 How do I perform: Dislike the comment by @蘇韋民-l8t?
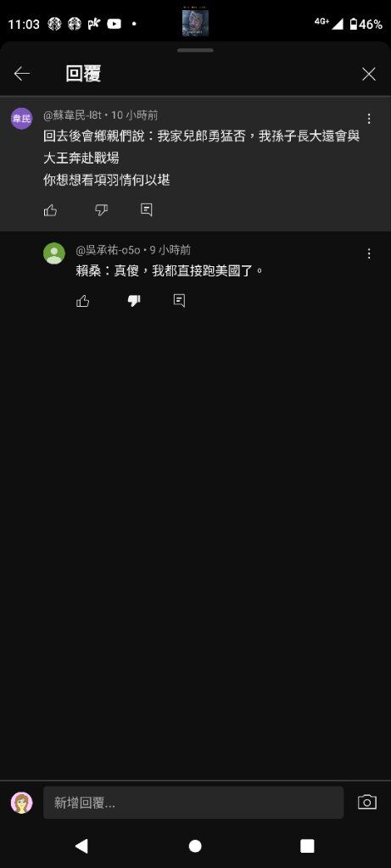click(101, 210)
